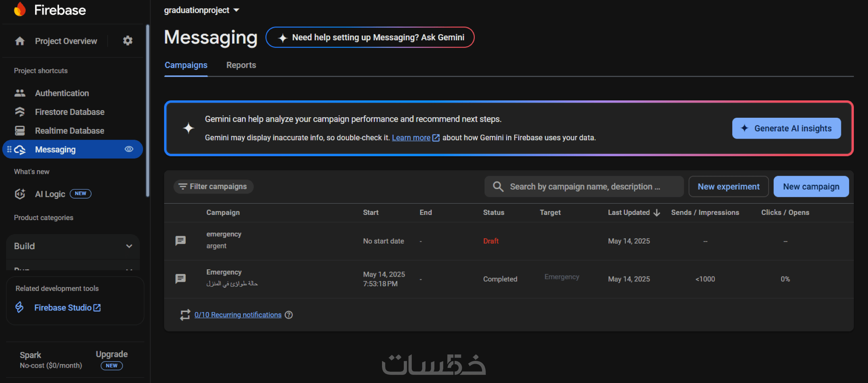The image size is (868, 383).
Task: Click the campaign search field
Action: (584, 186)
